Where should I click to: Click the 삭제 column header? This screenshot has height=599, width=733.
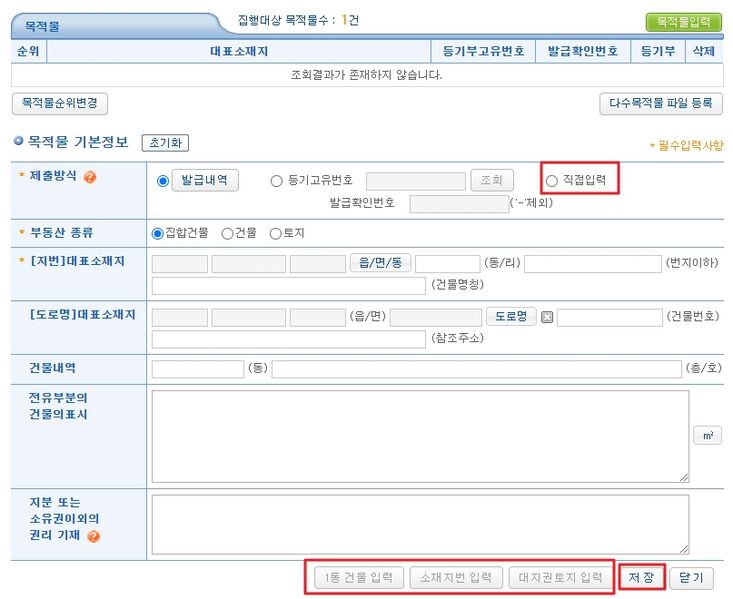pyautogui.click(x=704, y=51)
